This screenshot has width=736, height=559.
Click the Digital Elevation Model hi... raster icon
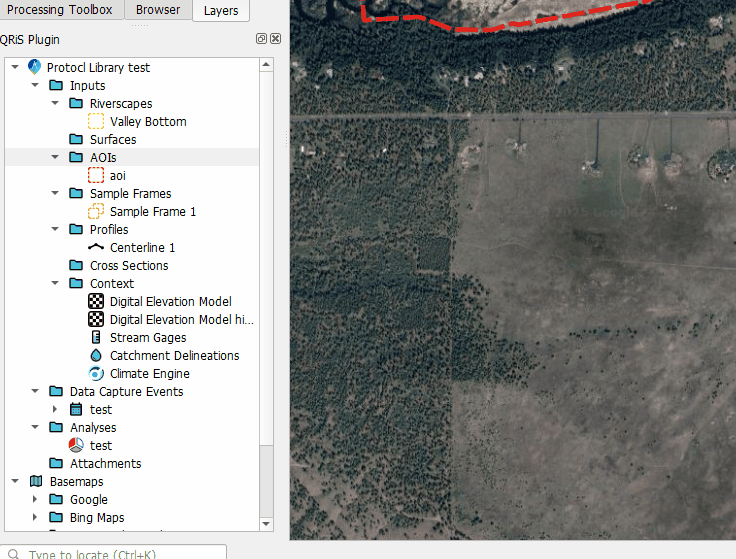(96, 319)
